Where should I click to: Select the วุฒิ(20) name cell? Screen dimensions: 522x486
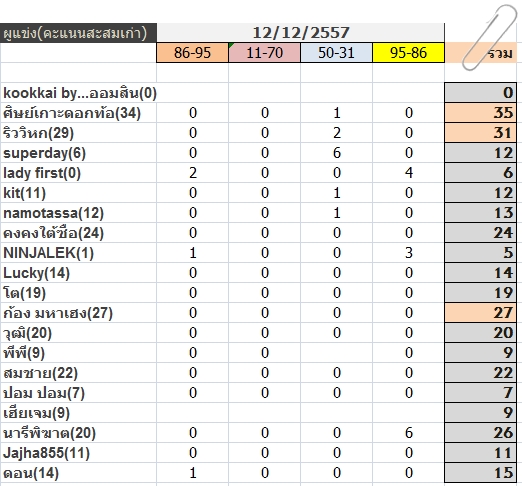[78, 333]
